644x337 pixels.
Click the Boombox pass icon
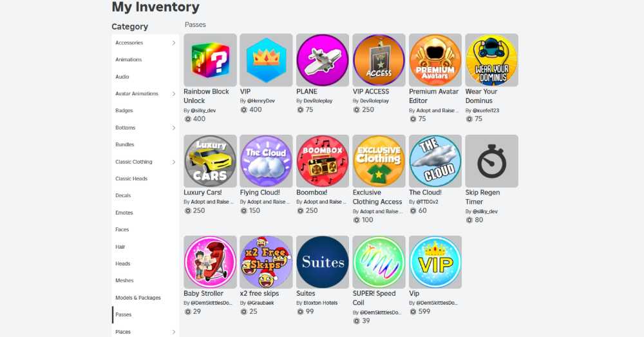pos(323,161)
